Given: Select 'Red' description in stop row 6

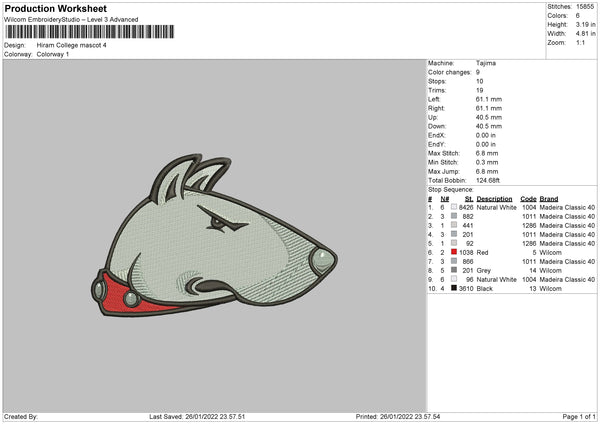Looking at the screenshot, I should point(482,253).
